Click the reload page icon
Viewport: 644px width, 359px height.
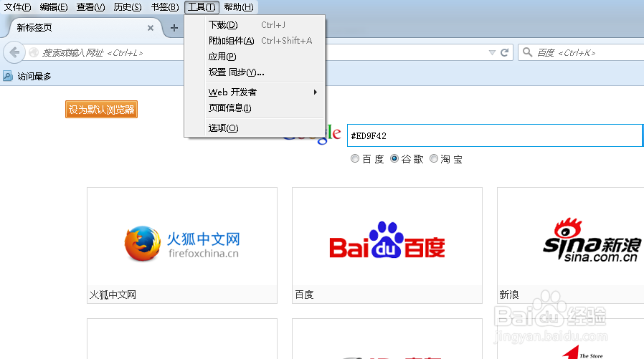tap(505, 52)
